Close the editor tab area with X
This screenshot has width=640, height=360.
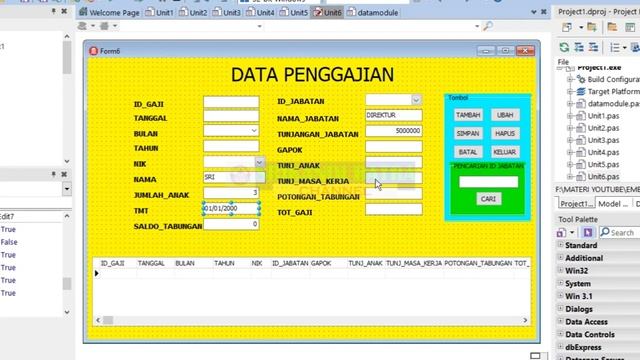pyautogui.click(x=544, y=12)
